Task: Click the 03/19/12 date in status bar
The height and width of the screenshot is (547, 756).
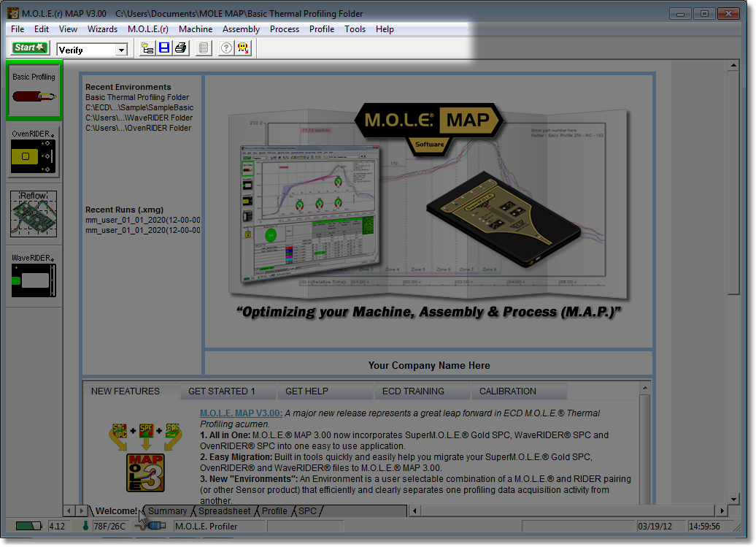Action: click(655, 527)
